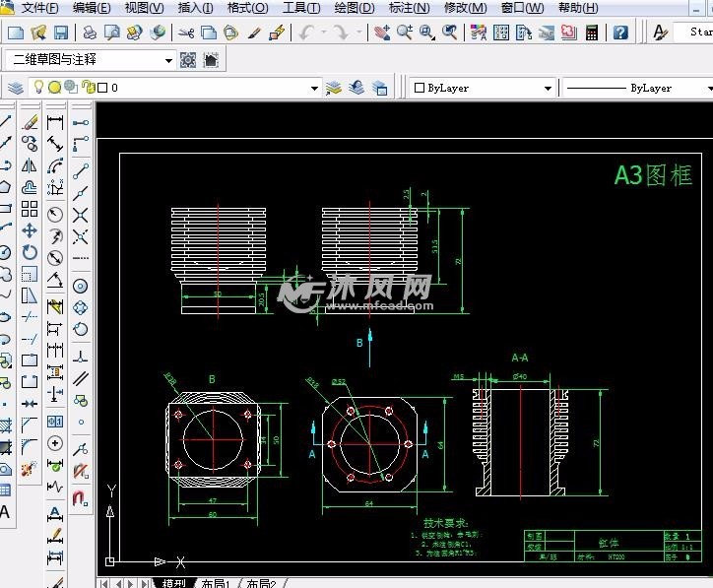
Task: Choose the Linear Dimension tool
Action: [55, 122]
